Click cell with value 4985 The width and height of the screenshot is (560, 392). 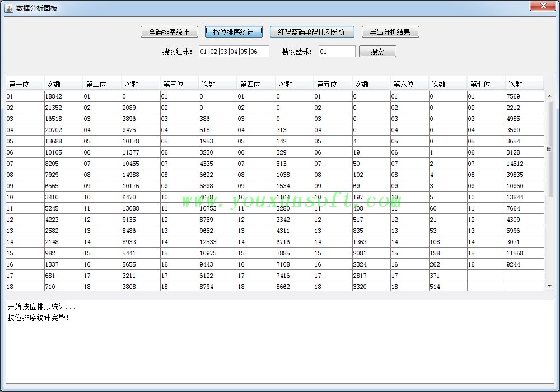click(525, 119)
